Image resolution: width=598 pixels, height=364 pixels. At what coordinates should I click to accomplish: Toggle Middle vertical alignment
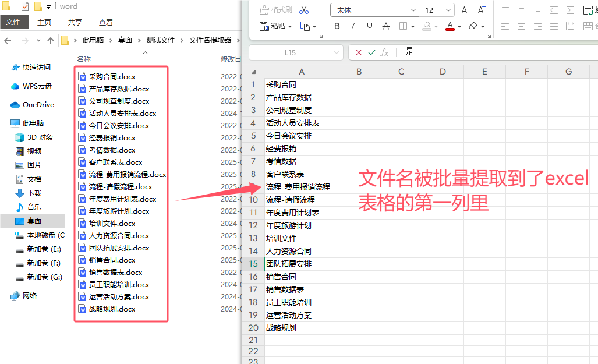click(x=521, y=10)
